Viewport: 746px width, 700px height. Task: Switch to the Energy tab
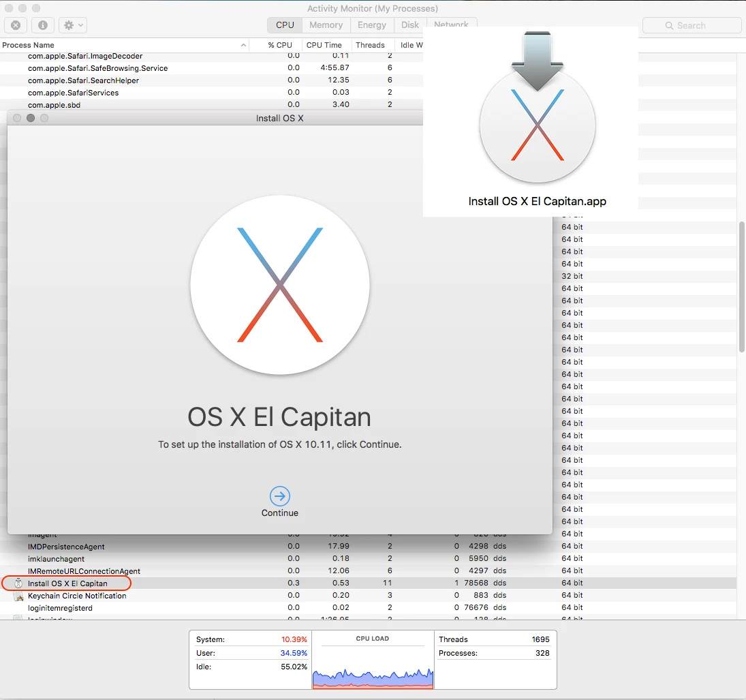372,25
